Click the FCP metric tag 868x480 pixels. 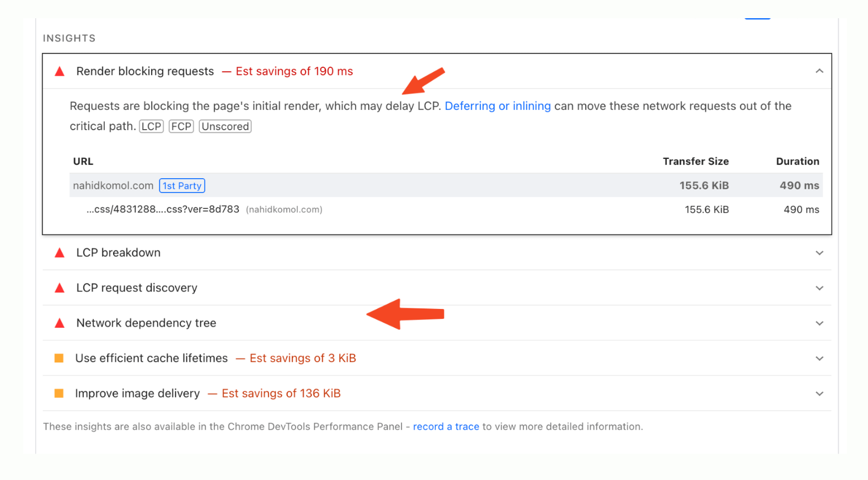coord(181,126)
